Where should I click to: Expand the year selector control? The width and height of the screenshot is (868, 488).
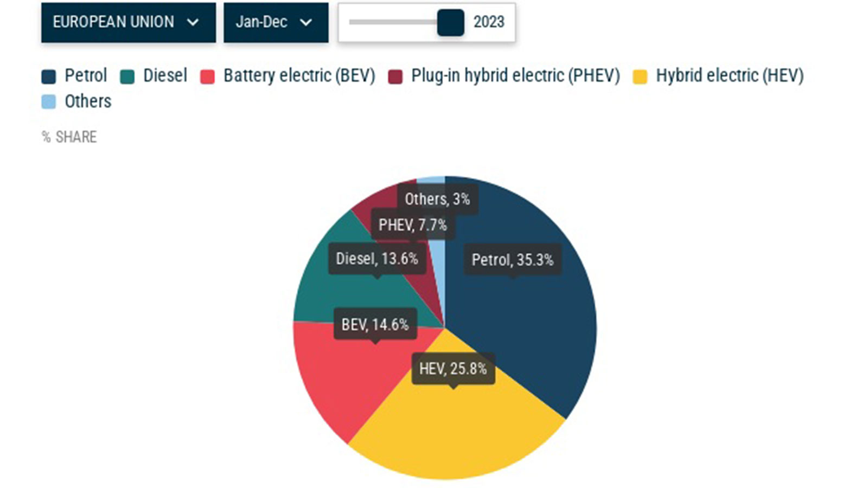450,23
